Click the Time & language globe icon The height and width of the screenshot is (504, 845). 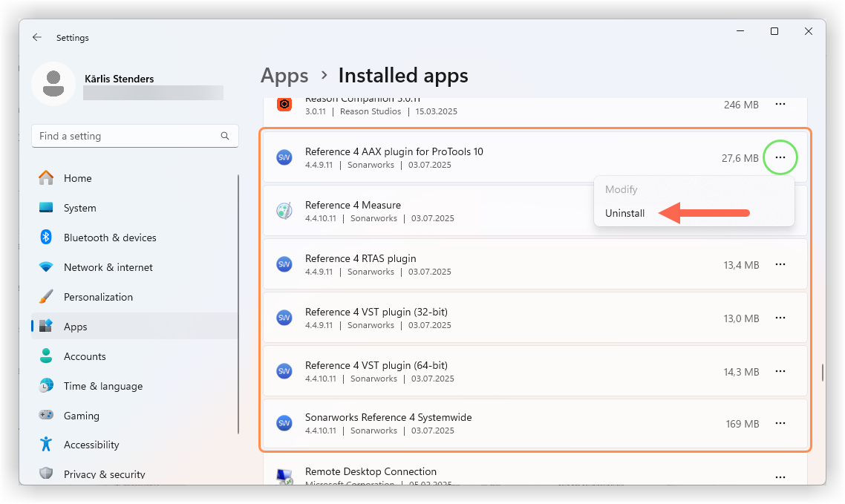(x=46, y=385)
